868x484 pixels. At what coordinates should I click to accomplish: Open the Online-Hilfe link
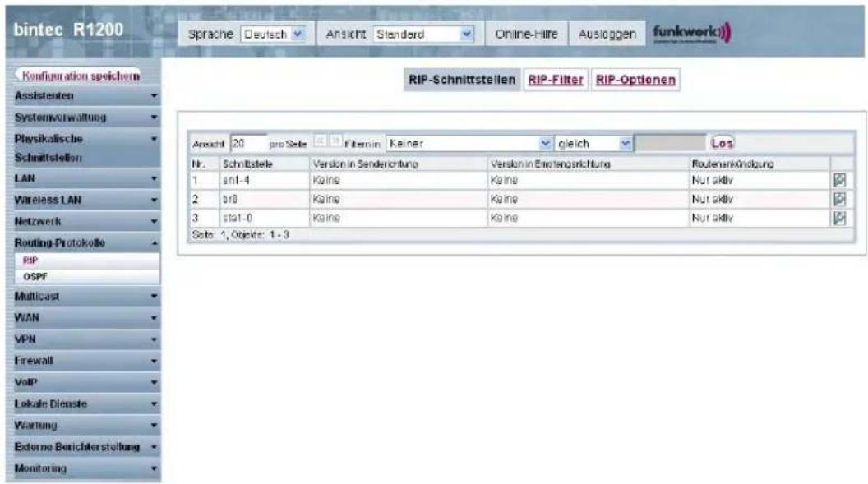coord(526,35)
